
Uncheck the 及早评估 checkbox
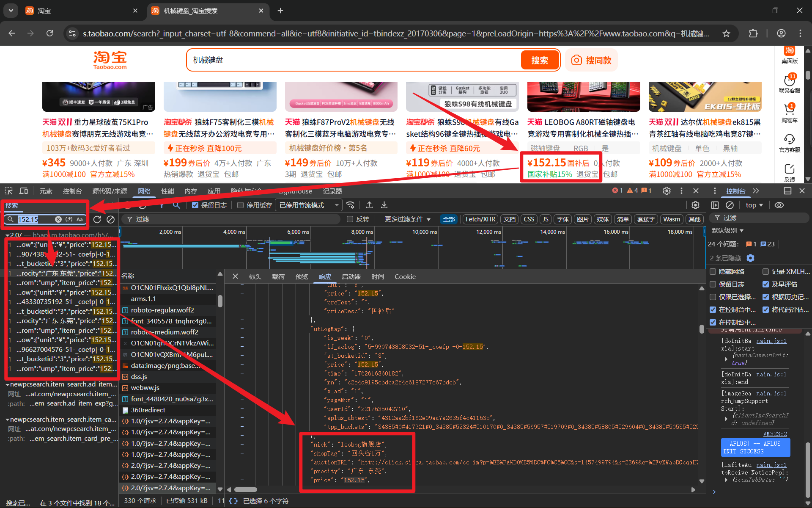click(x=765, y=284)
